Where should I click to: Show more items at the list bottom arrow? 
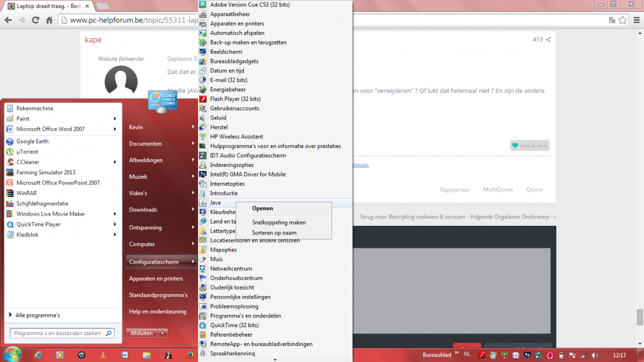[x=275, y=360]
